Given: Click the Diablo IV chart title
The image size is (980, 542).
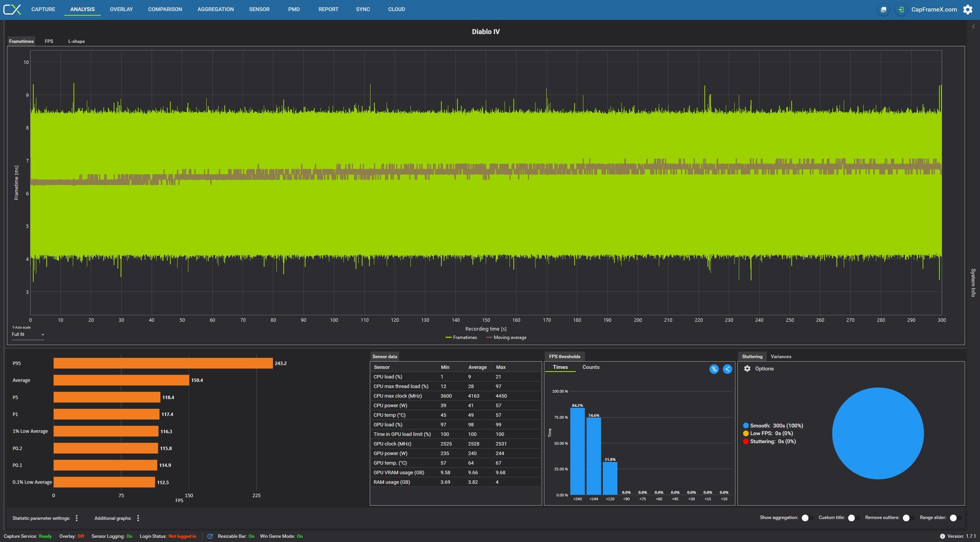Looking at the screenshot, I should [x=485, y=32].
